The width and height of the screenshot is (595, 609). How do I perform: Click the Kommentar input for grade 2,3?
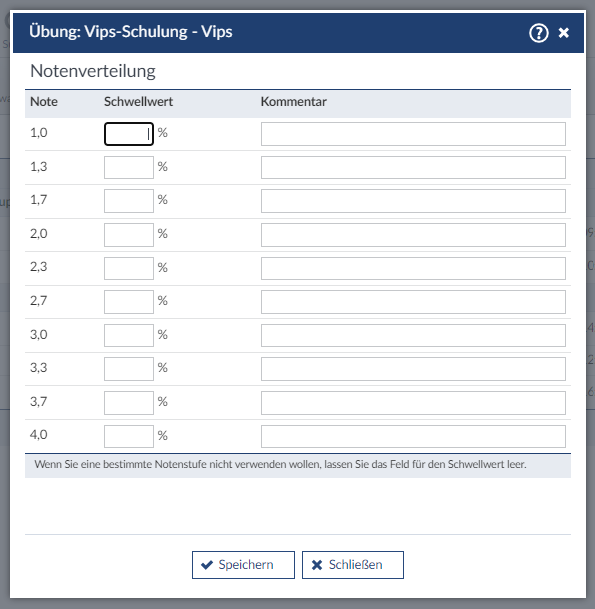click(413, 268)
